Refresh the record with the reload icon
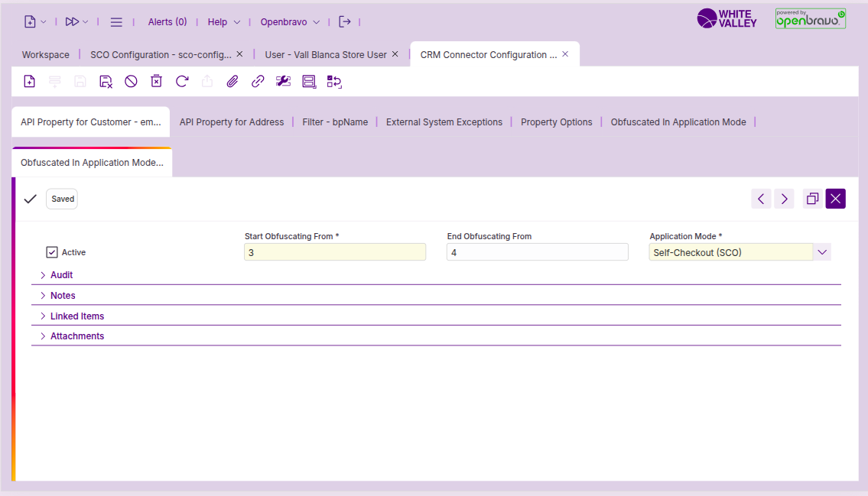Screen dimensions: 868x496 tap(182, 81)
